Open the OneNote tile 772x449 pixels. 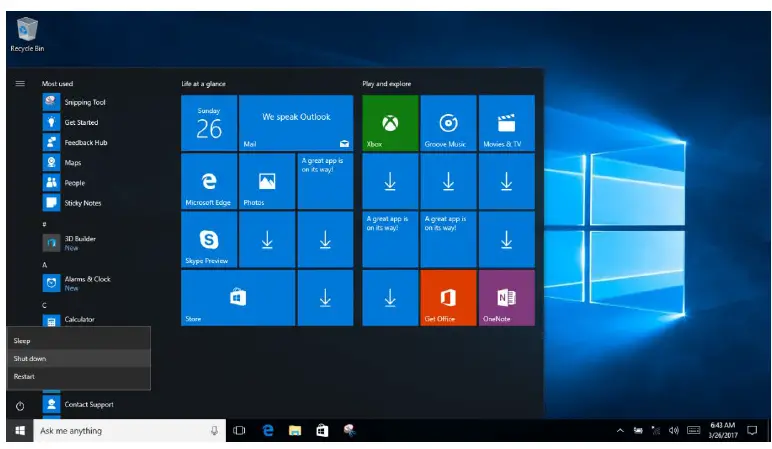point(507,298)
